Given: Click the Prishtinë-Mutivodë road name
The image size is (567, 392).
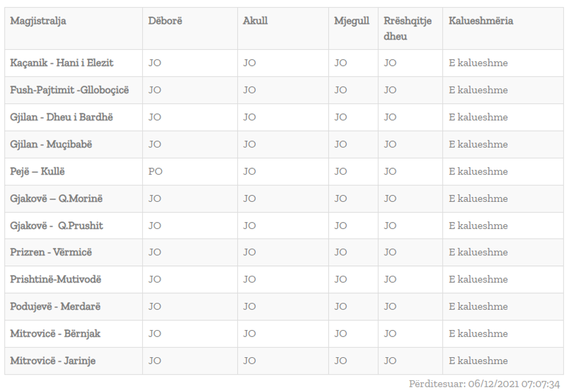Looking at the screenshot, I should [x=56, y=280].
